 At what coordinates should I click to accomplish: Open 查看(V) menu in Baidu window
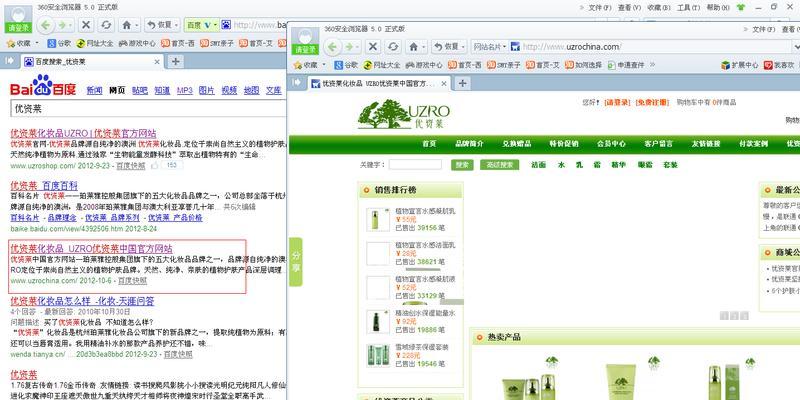629,8
